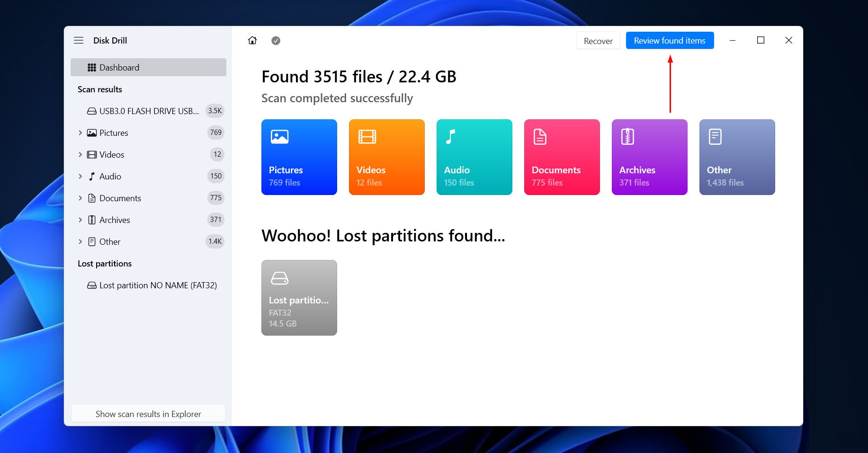This screenshot has width=868, height=453.
Task: Open the Other files category card
Action: pos(737,157)
